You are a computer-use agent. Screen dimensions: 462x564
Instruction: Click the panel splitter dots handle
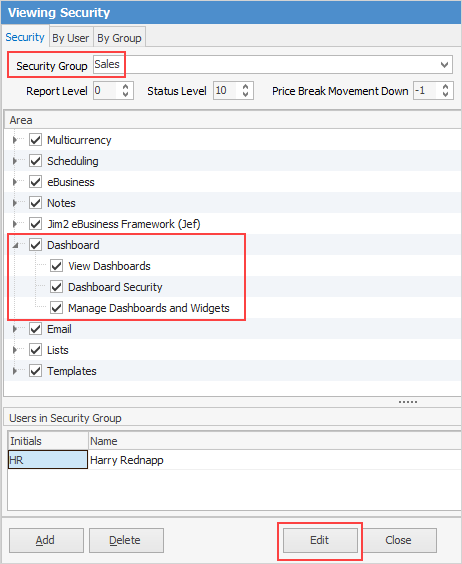click(x=408, y=402)
